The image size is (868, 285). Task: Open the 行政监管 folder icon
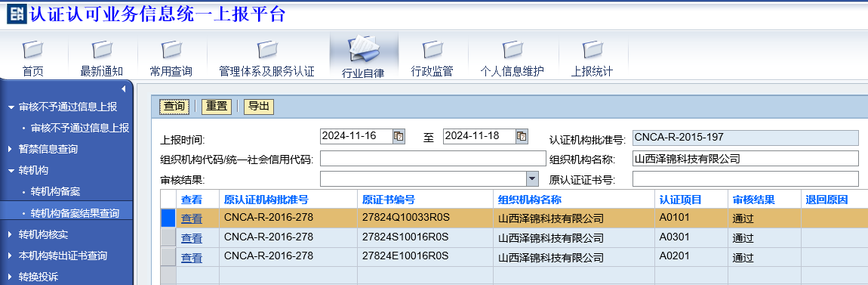432,50
